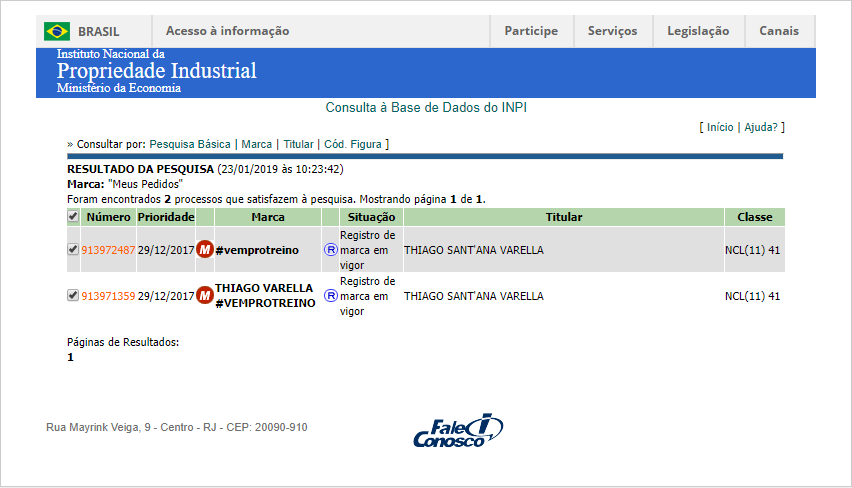The width and height of the screenshot is (852, 488).
Task: Click THIAGO VARELLA #VEMPROTREINO brand name
Action: click(x=265, y=296)
